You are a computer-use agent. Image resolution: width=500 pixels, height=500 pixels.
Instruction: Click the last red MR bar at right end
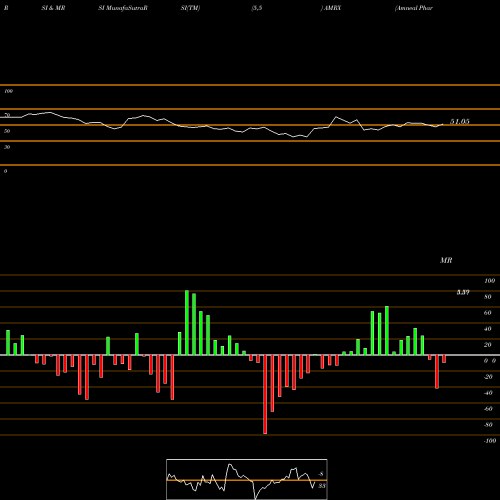pos(444,359)
